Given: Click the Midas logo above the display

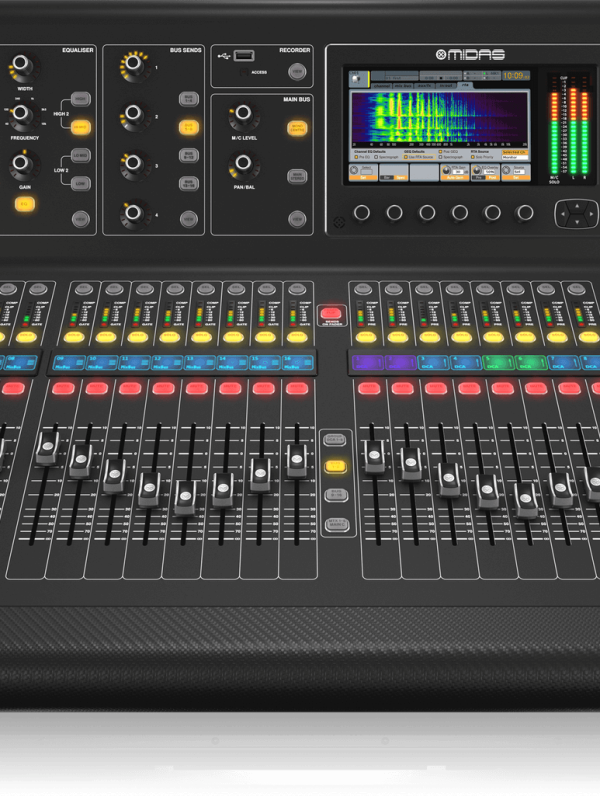Looking at the screenshot, I should point(470,55).
